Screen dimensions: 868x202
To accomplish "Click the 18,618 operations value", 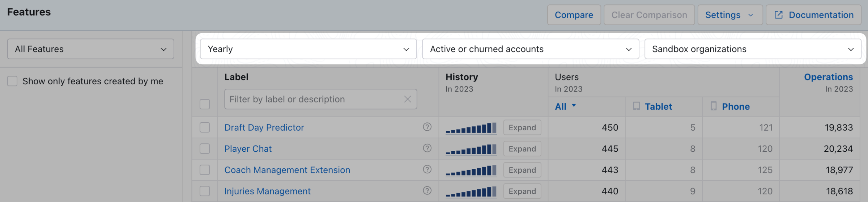I will point(839,191).
